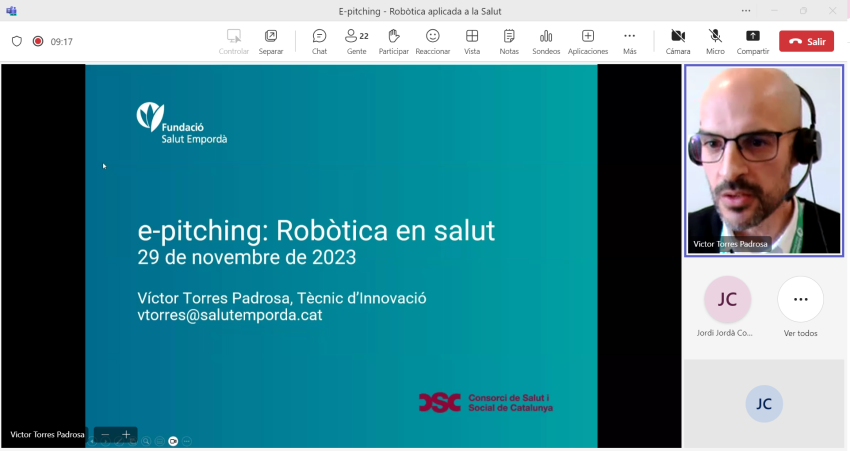The height and width of the screenshot is (451, 850).
Task: Expand the Vista layout options
Action: tap(472, 41)
